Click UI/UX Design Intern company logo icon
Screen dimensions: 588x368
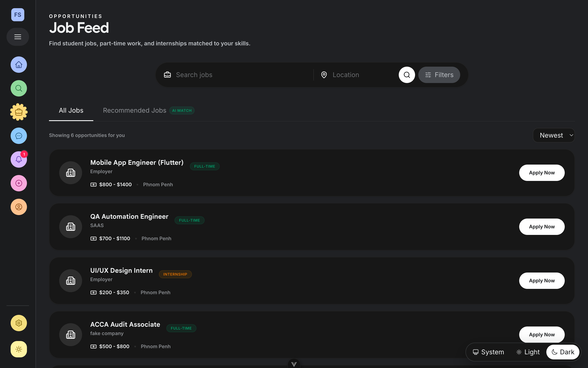[x=71, y=281]
